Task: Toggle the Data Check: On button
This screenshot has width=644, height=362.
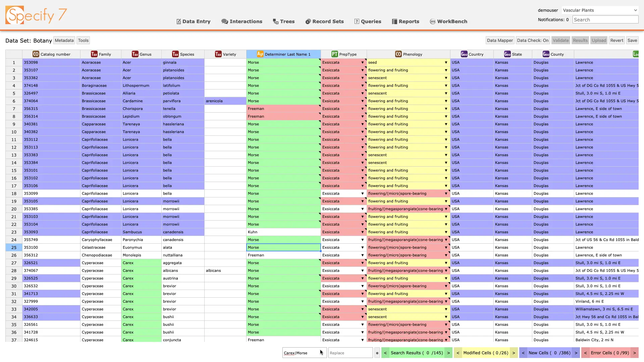Action: 532,41
